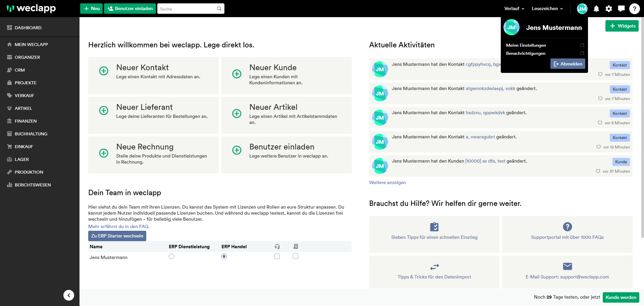Click the Supportportal question mark icon

567,227
